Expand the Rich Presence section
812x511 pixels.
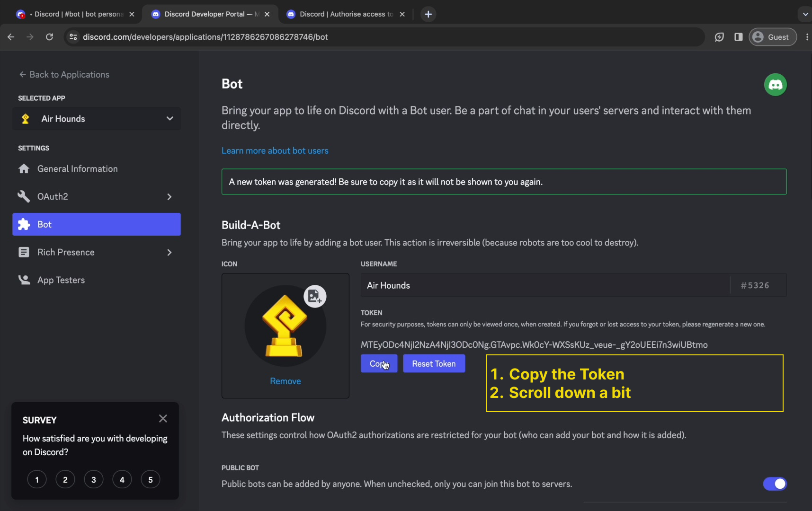point(169,253)
